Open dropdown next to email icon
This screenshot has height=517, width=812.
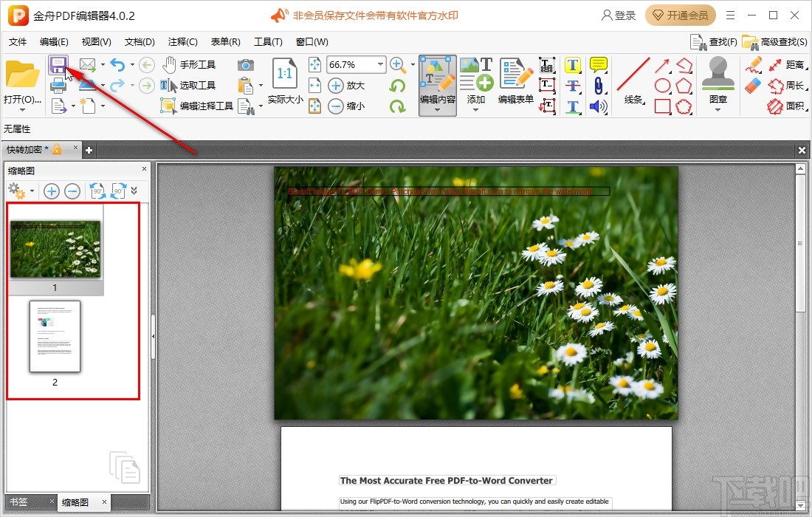(103, 65)
